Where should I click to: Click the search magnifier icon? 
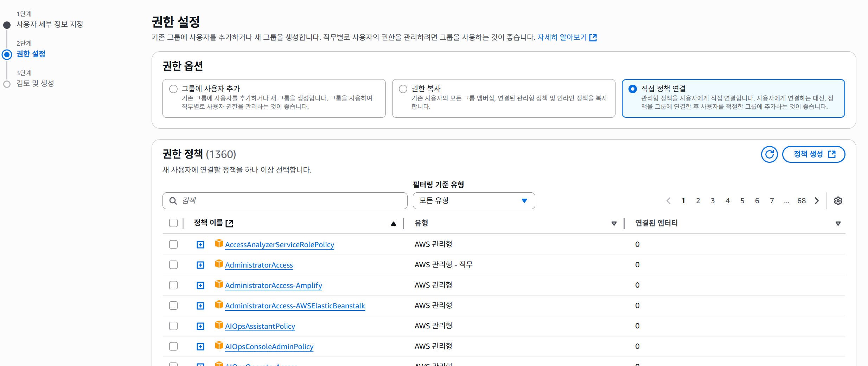[173, 201]
